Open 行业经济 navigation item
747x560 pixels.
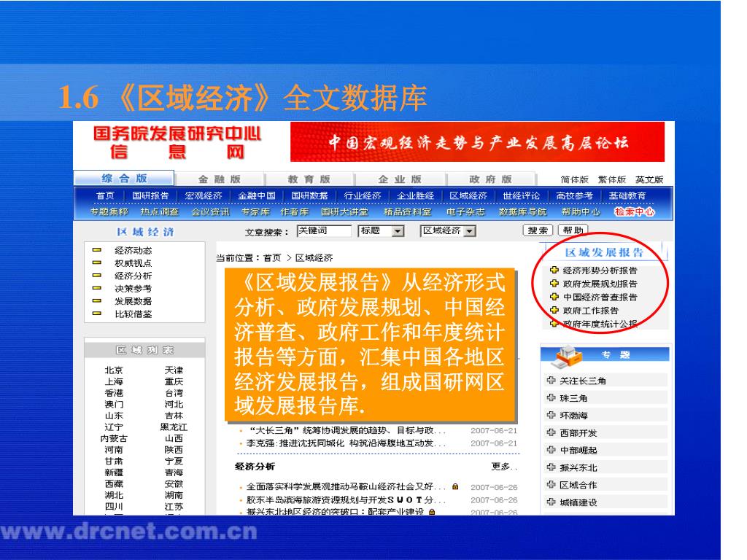coord(363,195)
